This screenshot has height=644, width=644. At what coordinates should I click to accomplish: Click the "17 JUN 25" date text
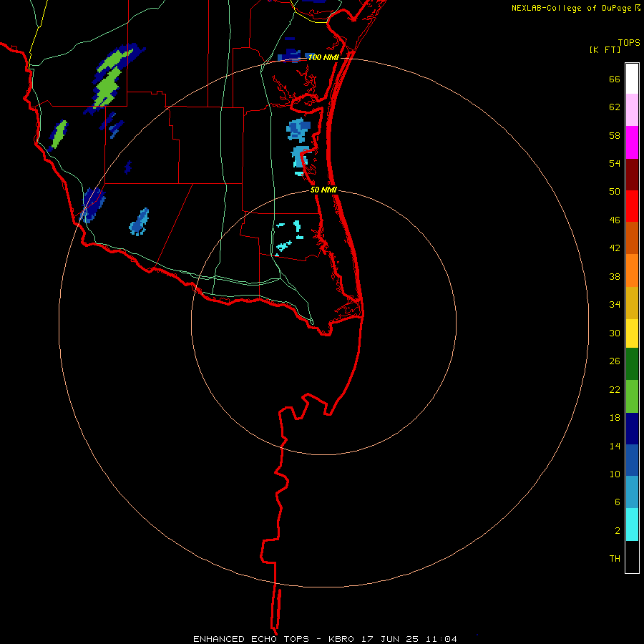[390, 639]
